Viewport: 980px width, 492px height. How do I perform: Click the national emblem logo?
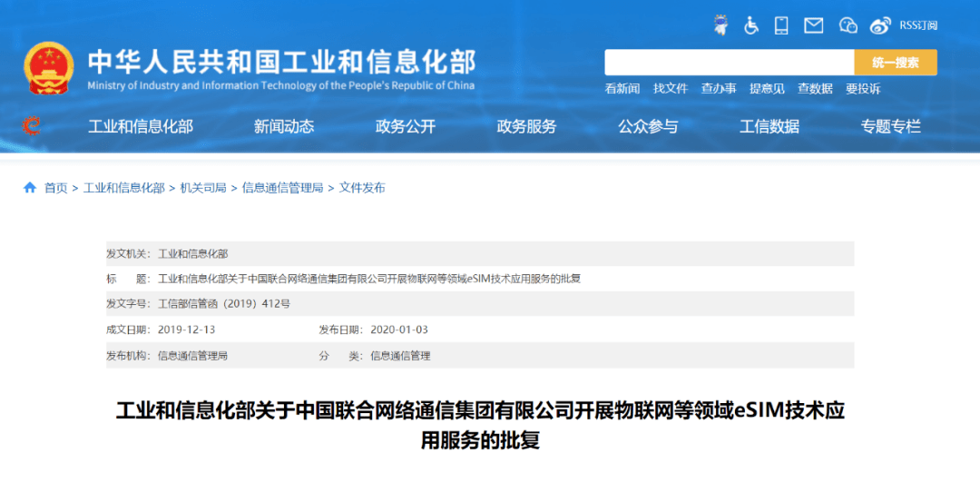(x=49, y=68)
